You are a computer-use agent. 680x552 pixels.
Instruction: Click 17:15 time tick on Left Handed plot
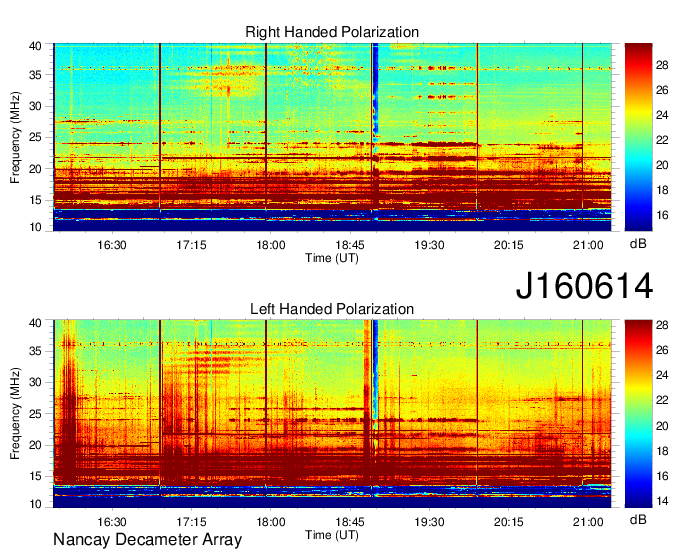click(x=191, y=522)
